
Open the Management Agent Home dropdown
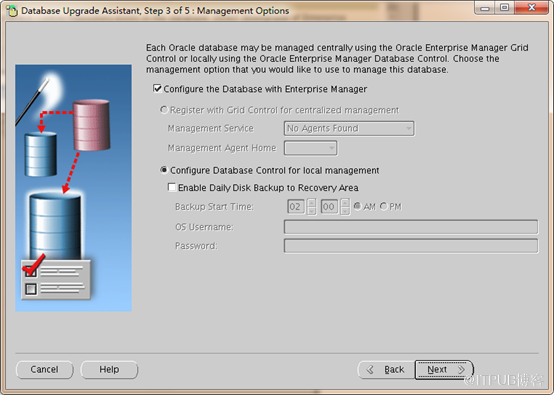(x=311, y=148)
